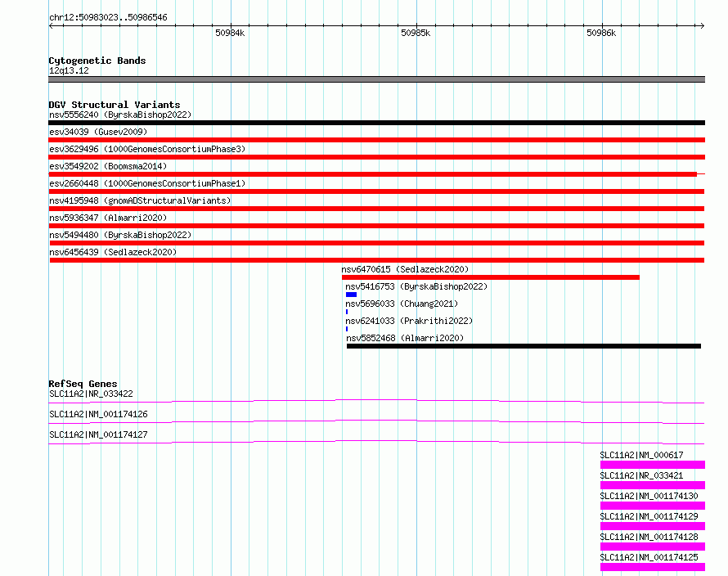Click the RefSeq Genes track title
728x576 pixels.
[83, 384]
